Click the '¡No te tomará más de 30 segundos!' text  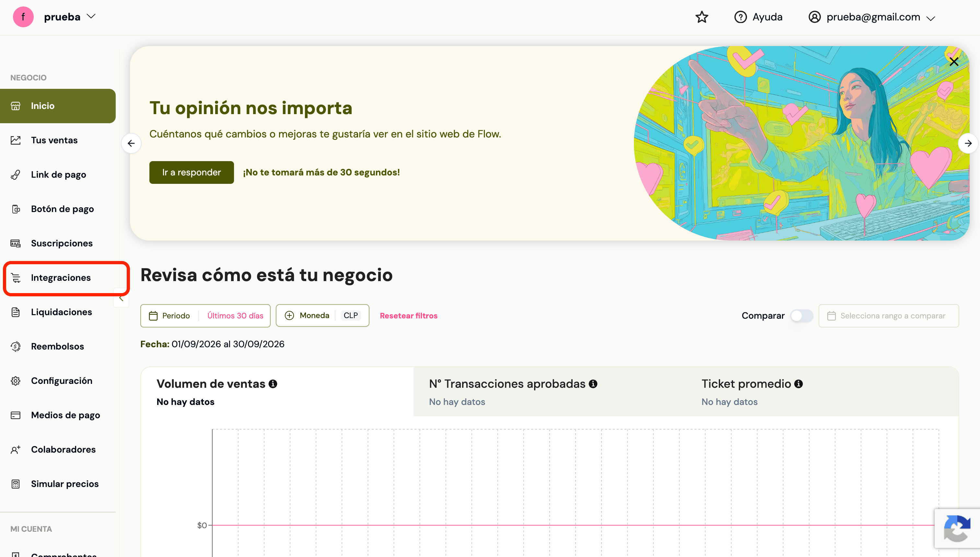(321, 172)
